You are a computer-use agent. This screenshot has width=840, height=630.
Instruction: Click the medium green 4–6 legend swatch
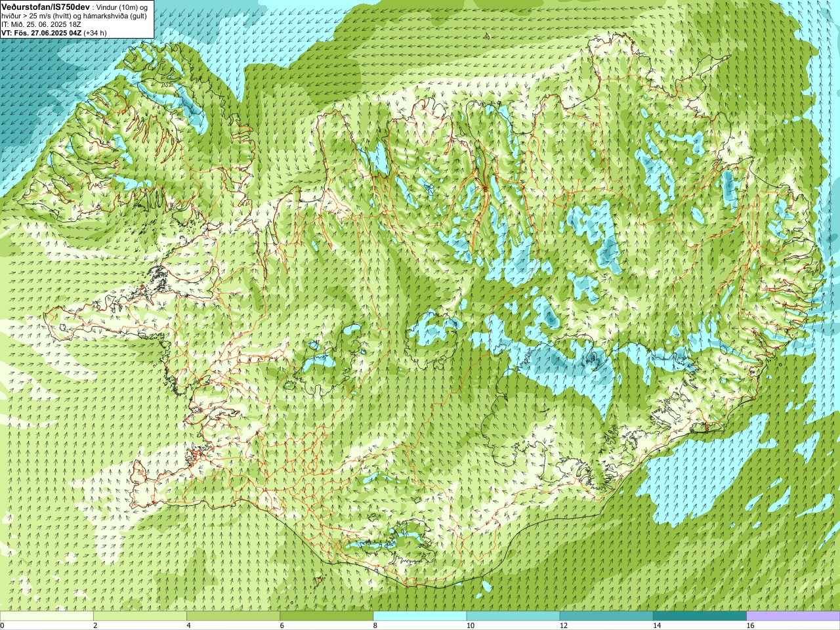(233, 616)
